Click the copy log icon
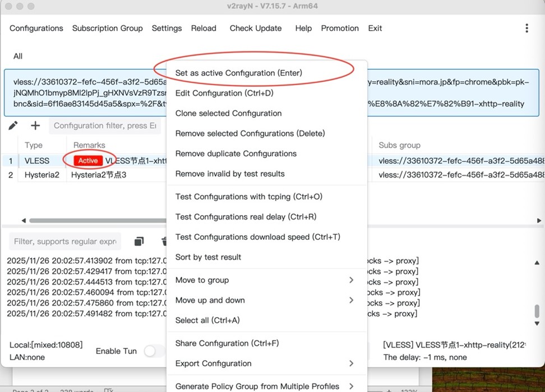Image resolution: width=545 pixels, height=392 pixels. pyautogui.click(x=139, y=241)
